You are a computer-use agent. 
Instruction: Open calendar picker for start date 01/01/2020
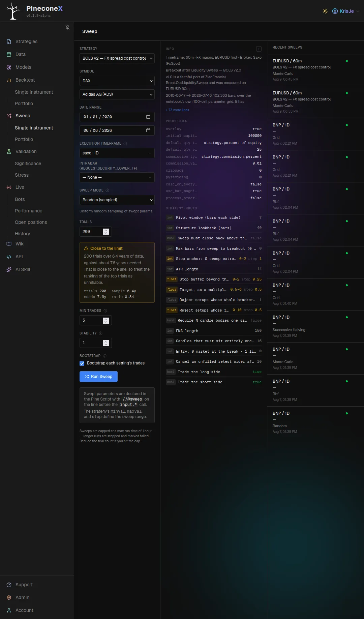[148, 117]
